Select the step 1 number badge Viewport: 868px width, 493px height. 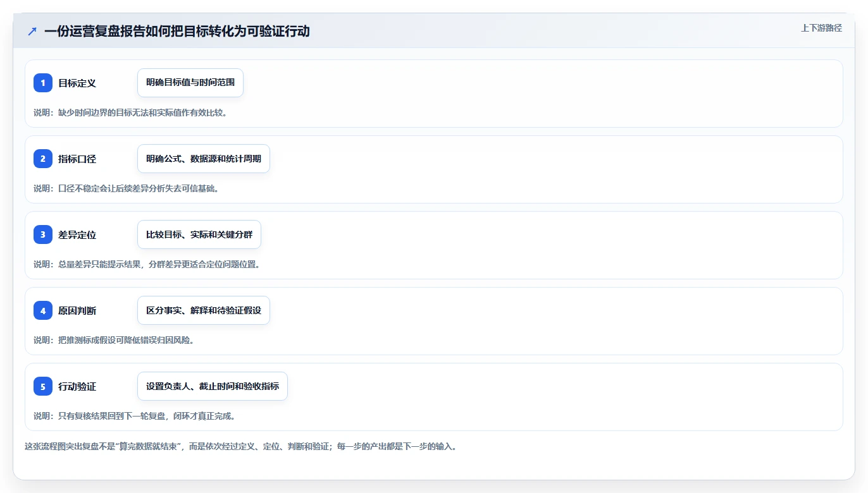coord(43,83)
